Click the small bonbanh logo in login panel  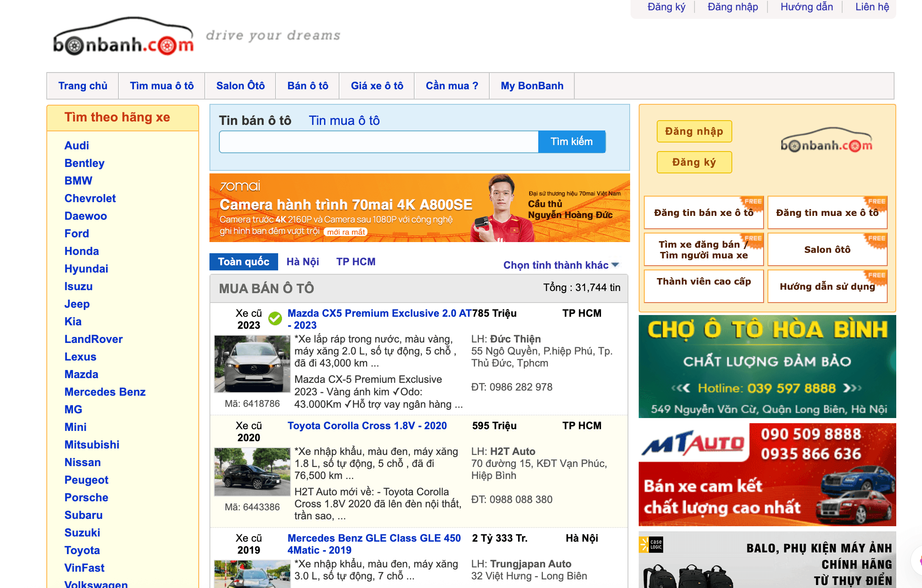(x=826, y=140)
